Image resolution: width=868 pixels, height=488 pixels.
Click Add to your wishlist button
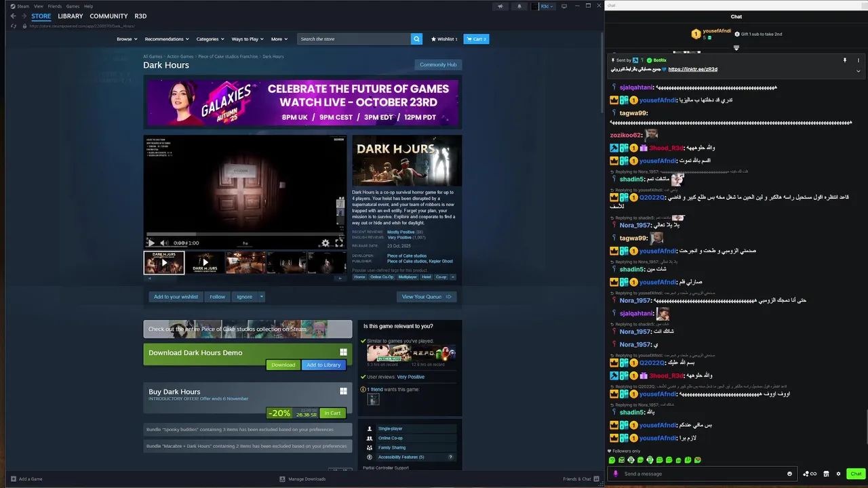(x=176, y=297)
